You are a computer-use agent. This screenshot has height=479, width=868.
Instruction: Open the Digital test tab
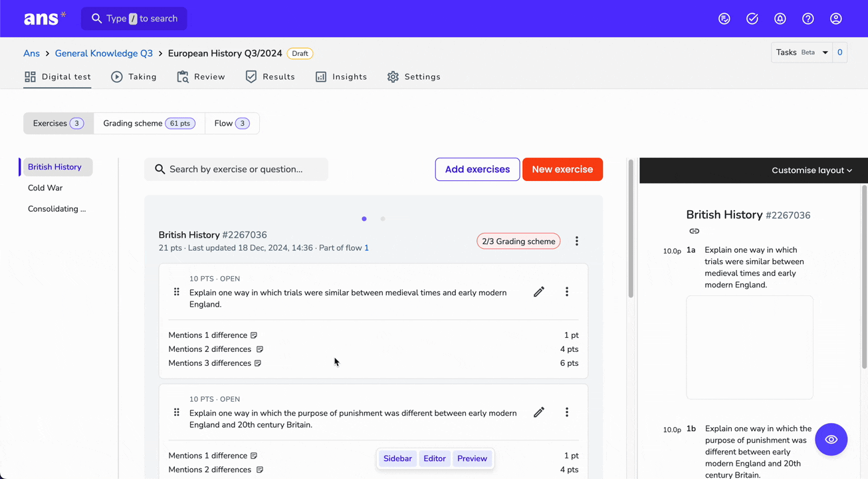58,77
